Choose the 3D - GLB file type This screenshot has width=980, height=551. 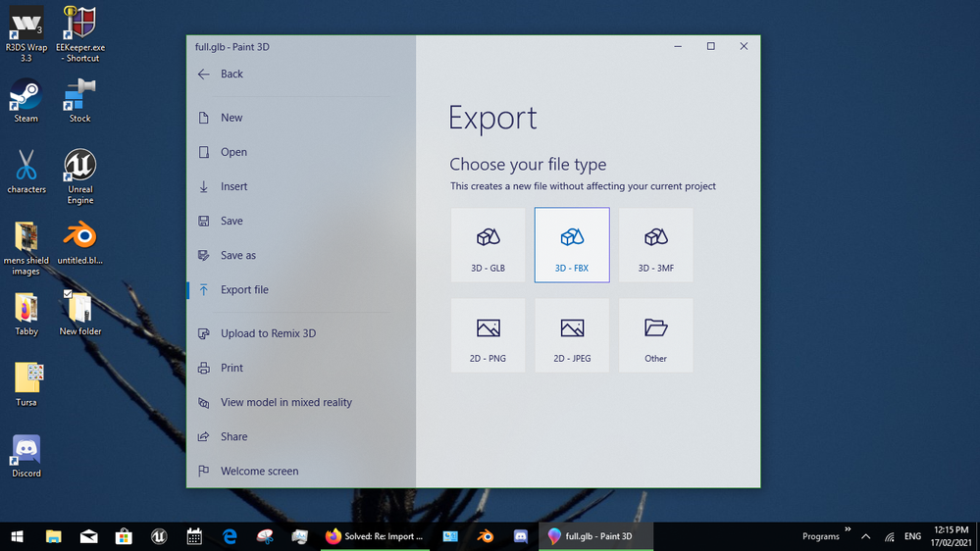489,245
